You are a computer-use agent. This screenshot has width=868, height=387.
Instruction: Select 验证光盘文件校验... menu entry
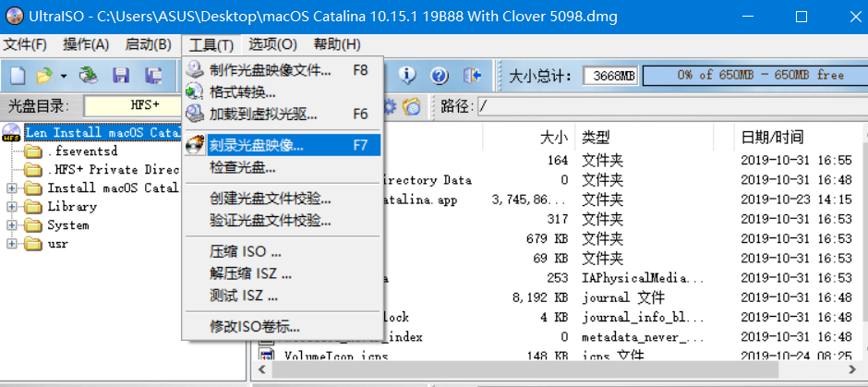[x=283, y=221]
